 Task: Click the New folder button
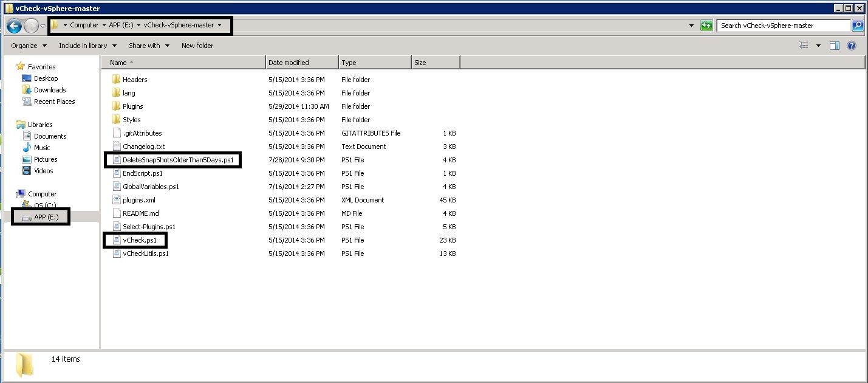pos(197,46)
